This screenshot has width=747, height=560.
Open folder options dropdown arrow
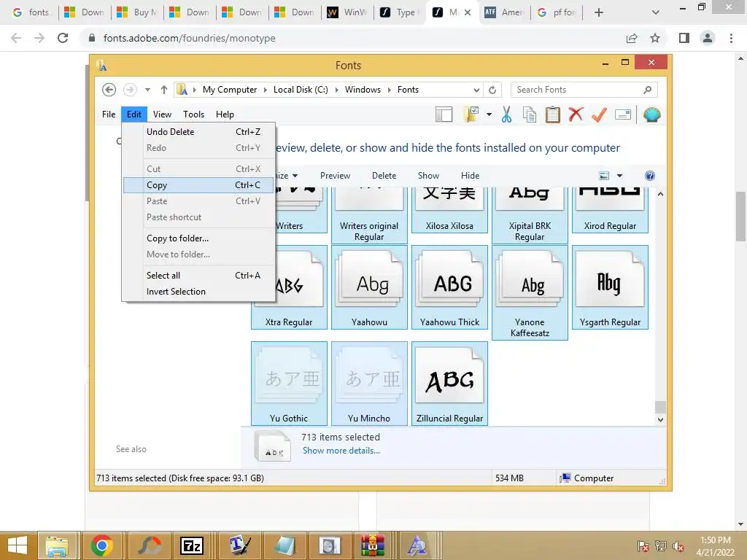pyautogui.click(x=489, y=114)
